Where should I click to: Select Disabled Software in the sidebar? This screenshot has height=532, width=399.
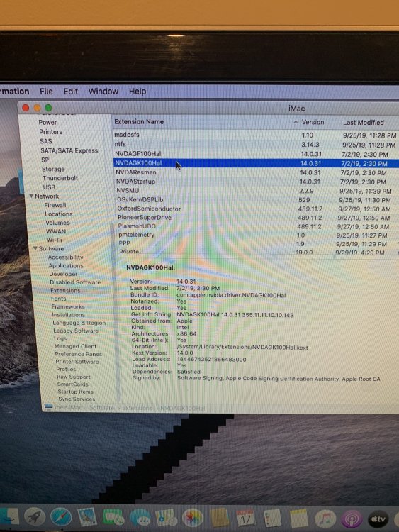(75, 282)
